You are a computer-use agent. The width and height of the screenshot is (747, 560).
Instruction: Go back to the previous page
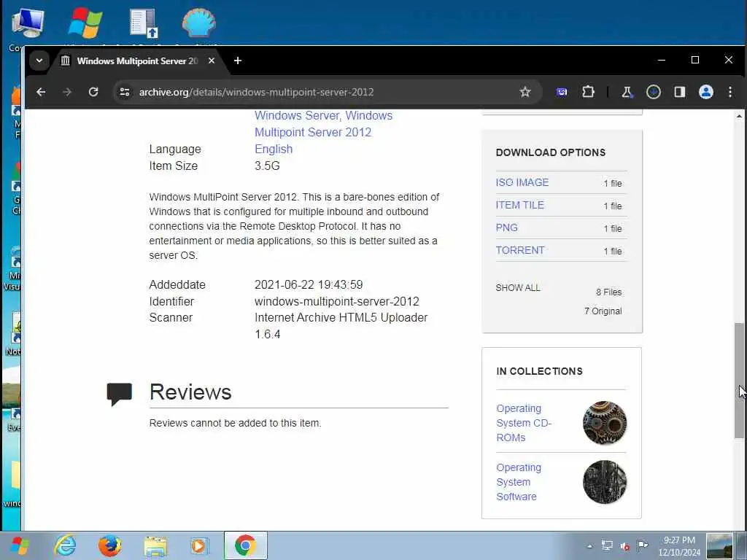[x=41, y=92]
